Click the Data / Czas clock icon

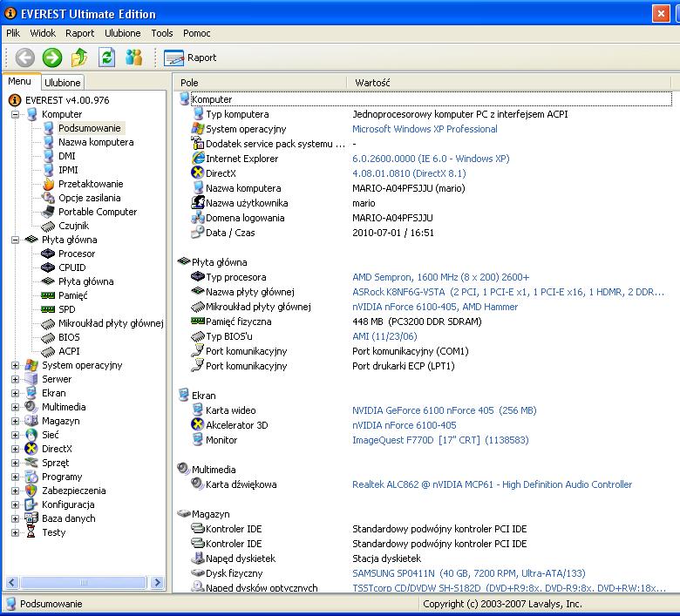click(198, 232)
